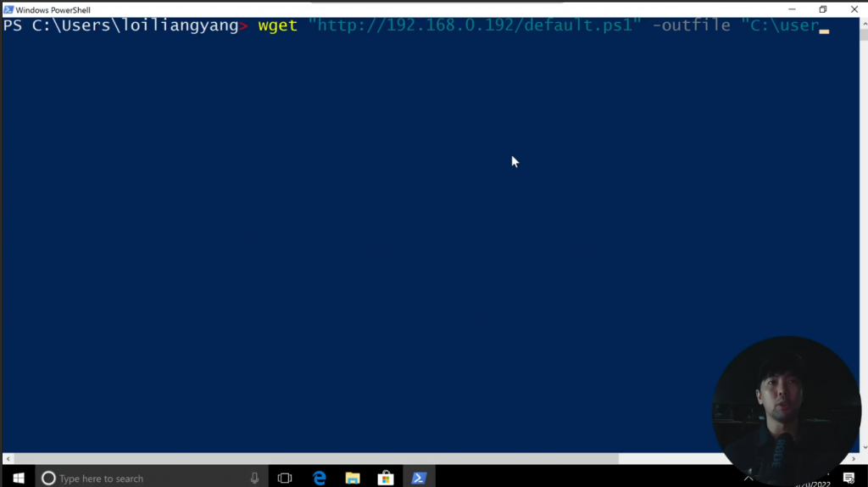Viewport: 868px width, 487px height.
Task: Open Microsoft Store from the taskbar
Action: [x=386, y=478]
